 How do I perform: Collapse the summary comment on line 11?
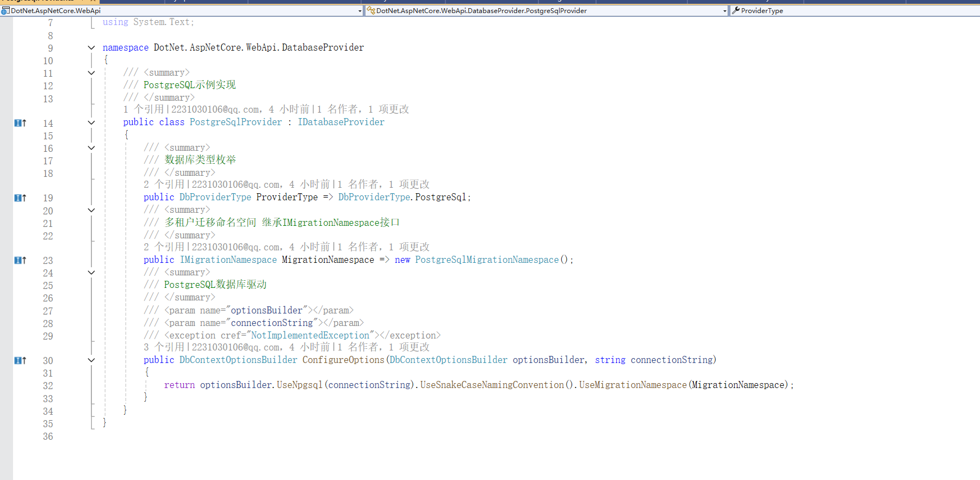[91, 73]
